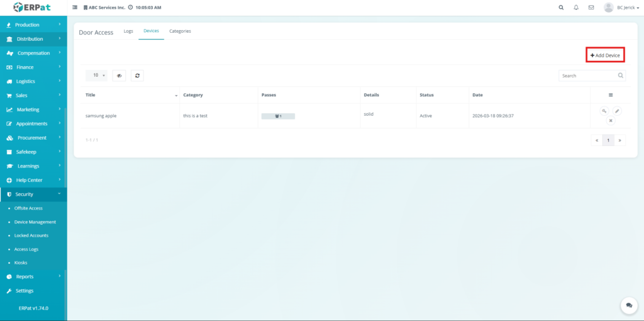644x321 pixels.
Task: Refresh the devices table
Action: click(138, 76)
